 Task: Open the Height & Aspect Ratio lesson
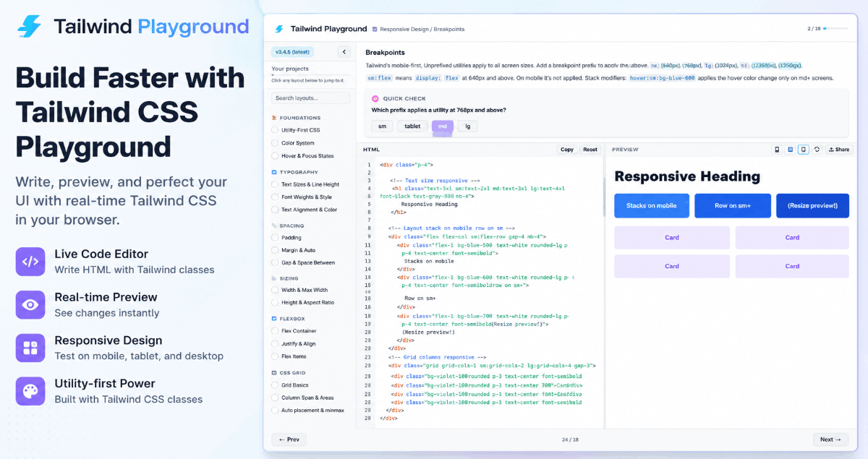click(307, 302)
